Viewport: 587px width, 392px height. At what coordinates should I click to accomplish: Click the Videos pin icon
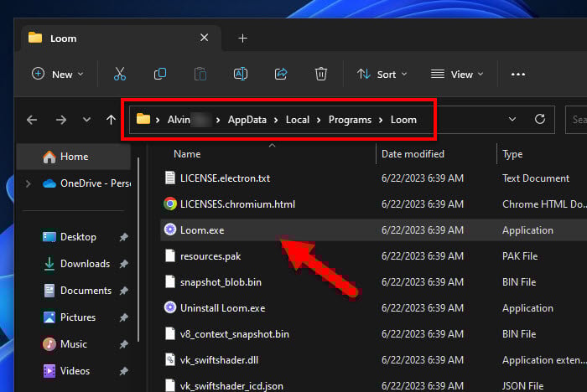coord(124,371)
